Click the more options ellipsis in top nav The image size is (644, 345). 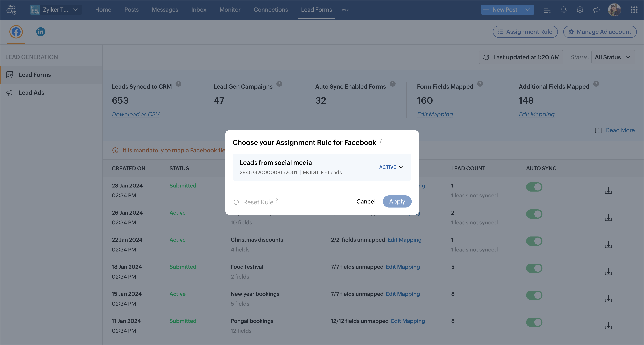click(345, 10)
